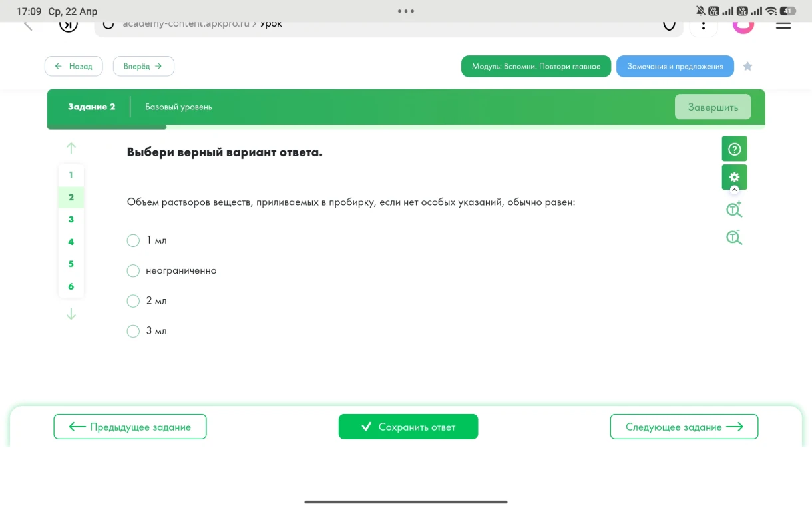The height and width of the screenshot is (508, 812).
Task: Tap the shield icon in the address bar
Action: (x=669, y=26)
